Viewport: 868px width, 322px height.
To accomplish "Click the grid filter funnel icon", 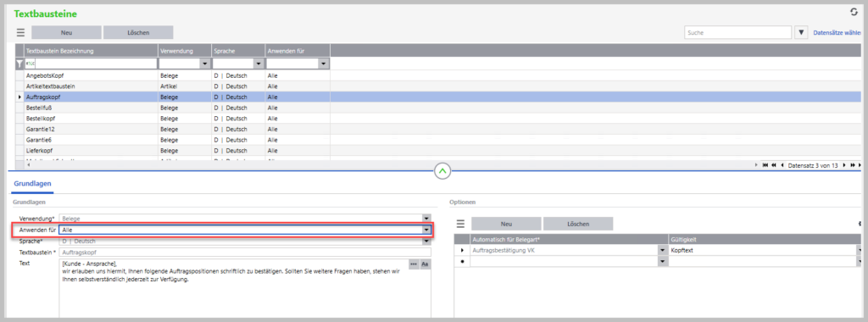I will 19,64.
